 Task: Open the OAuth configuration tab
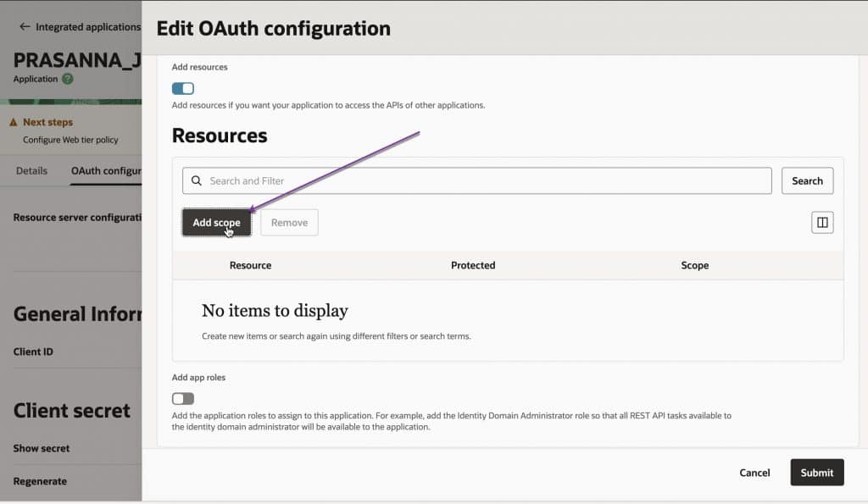coord(105,170)
